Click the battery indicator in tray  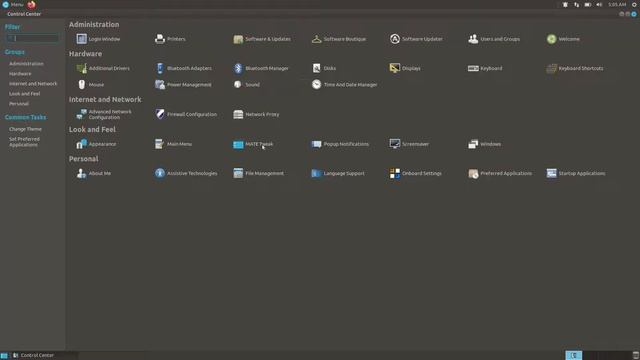(588, 4)
